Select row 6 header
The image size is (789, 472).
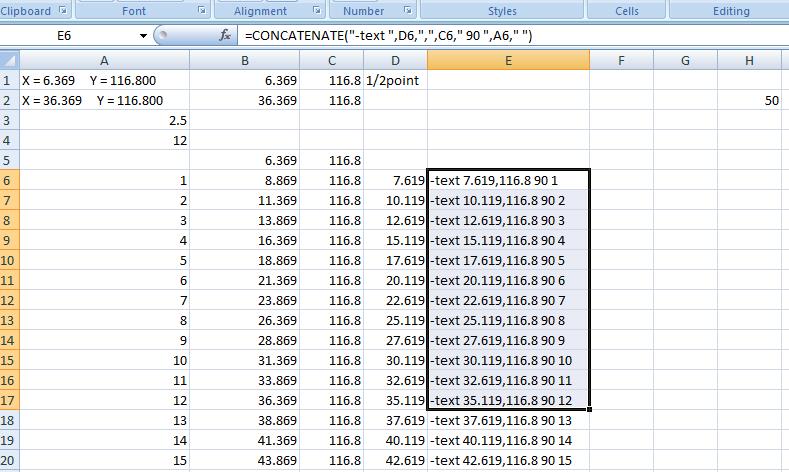coord(10,180)
